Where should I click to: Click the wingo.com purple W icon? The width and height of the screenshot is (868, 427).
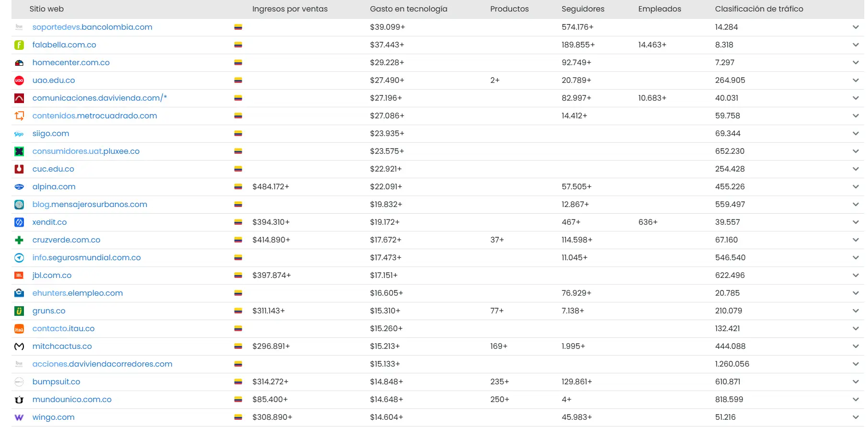pos(19,417)
